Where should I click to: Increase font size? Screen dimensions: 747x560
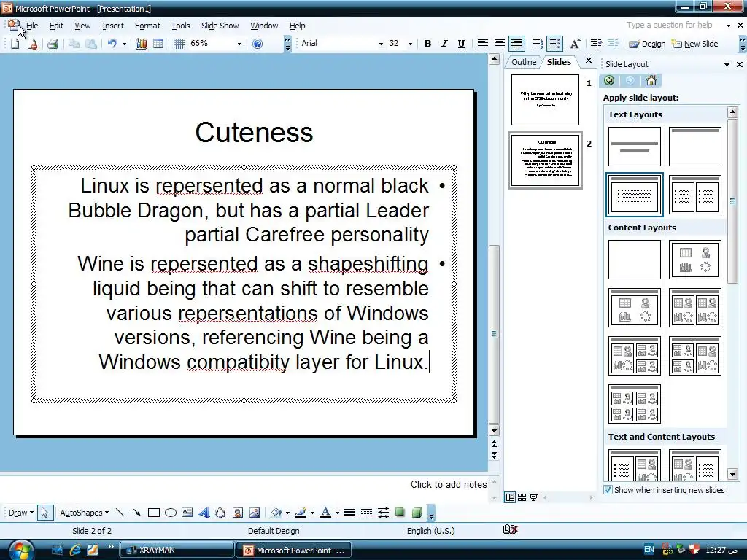pos(575,44)
